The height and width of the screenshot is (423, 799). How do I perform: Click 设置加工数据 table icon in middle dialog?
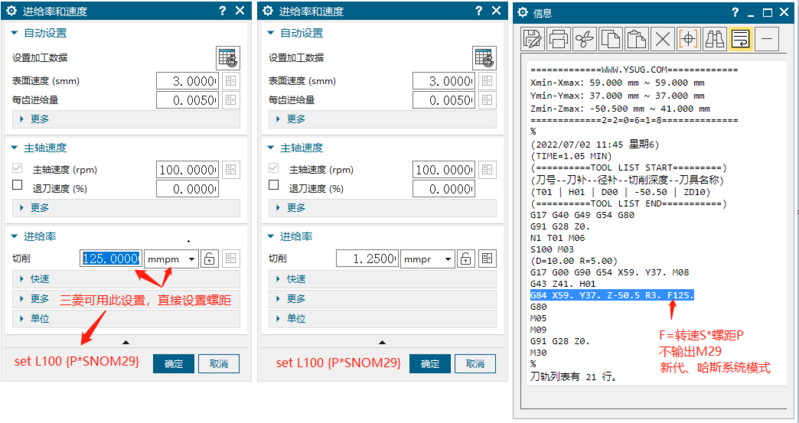(x=484, y=58)
